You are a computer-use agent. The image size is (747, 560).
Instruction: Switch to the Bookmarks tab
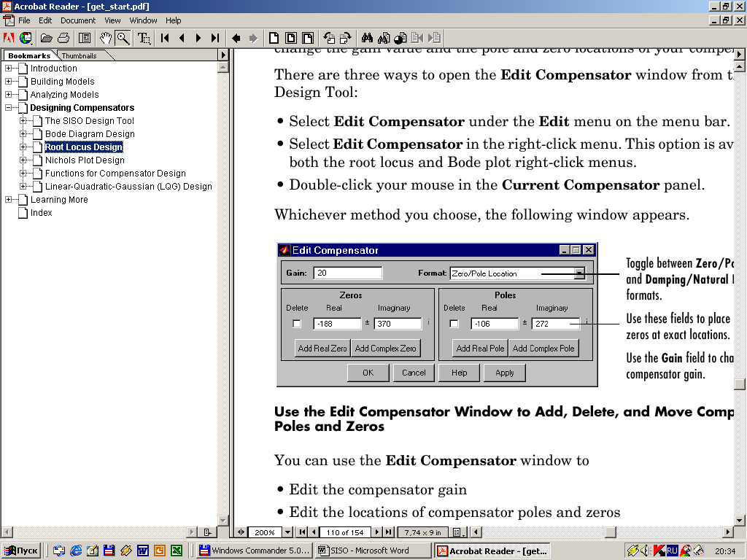coord(29,55)
